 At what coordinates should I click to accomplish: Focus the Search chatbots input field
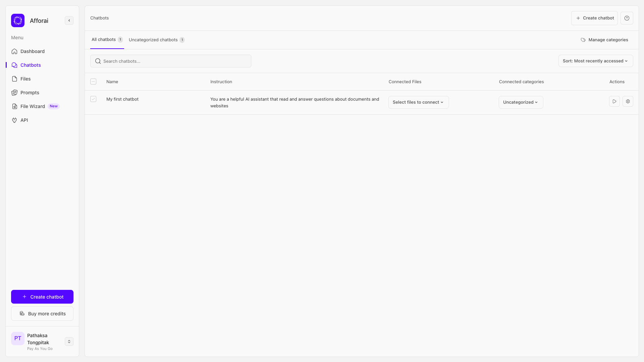[x=175, y=61]
